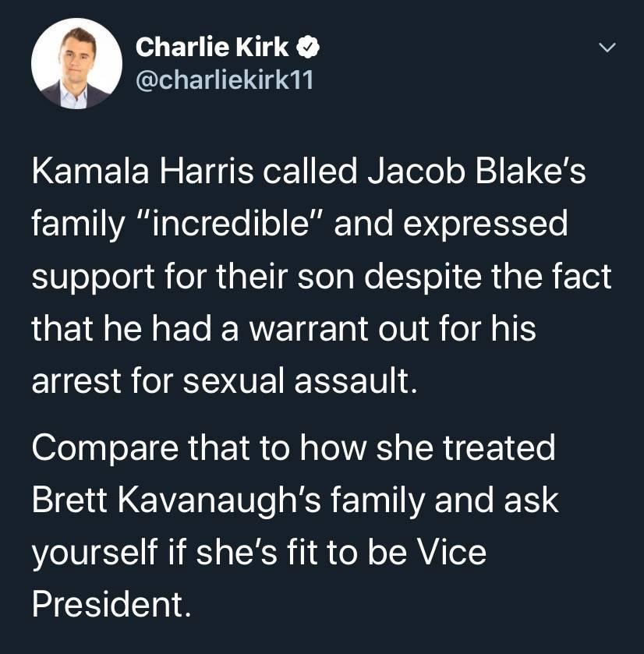Click the word "Vice" in the tweet
The height and width of the screenshot is (654, 644).
tap(451, 553)
